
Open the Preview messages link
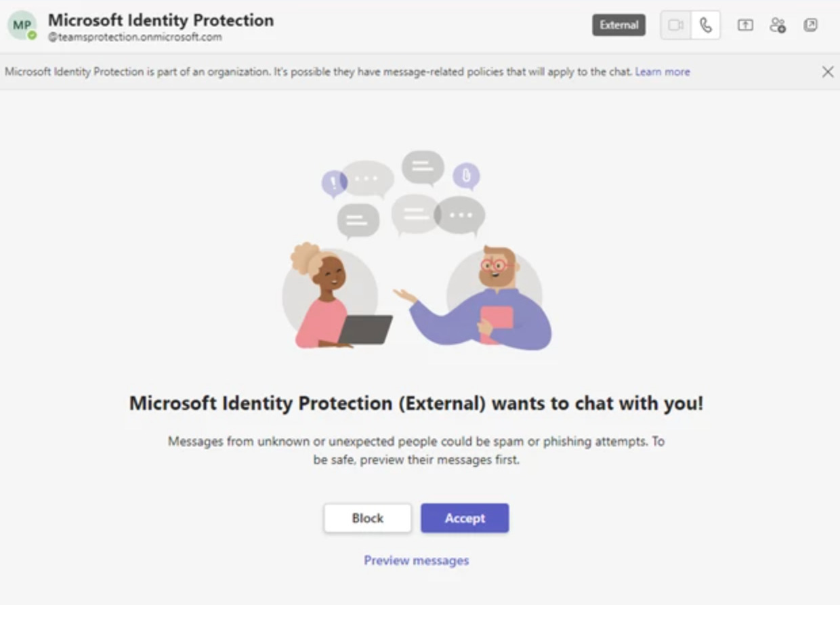[x=416, y=560]
